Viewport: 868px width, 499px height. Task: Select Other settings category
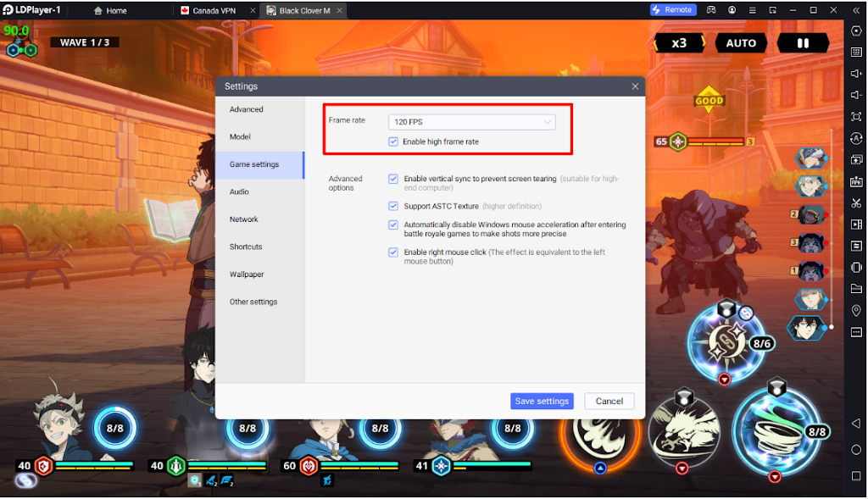pyautogui.click(x=260, y=302)
